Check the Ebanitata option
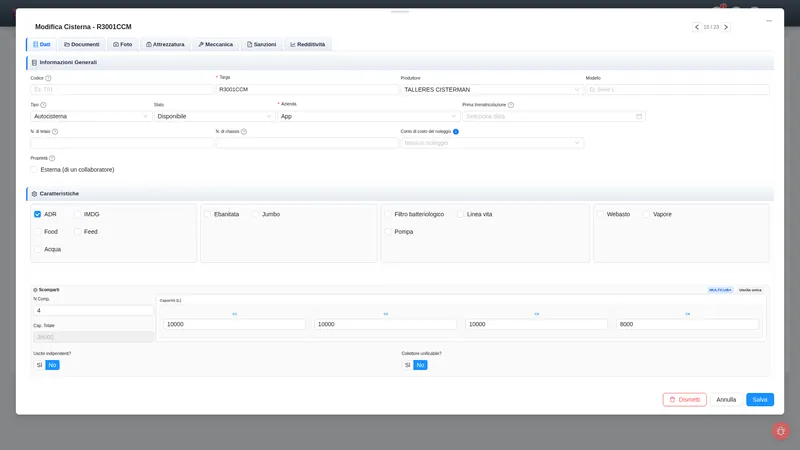 pyautogui.click(x=208, y=214)
